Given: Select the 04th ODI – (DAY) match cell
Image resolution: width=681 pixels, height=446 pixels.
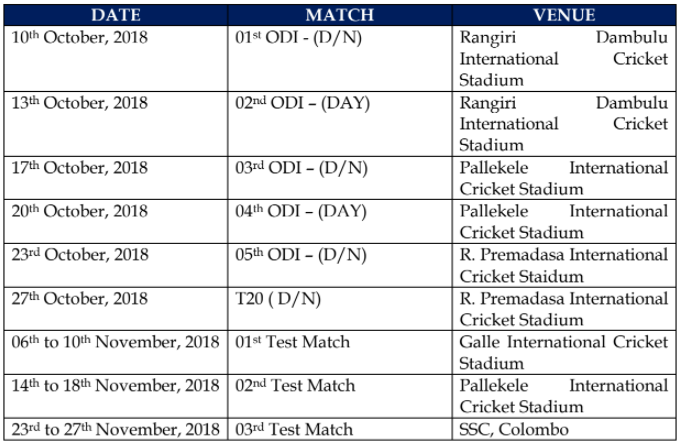Looking at the screenshot, I should tap(340, 221).
